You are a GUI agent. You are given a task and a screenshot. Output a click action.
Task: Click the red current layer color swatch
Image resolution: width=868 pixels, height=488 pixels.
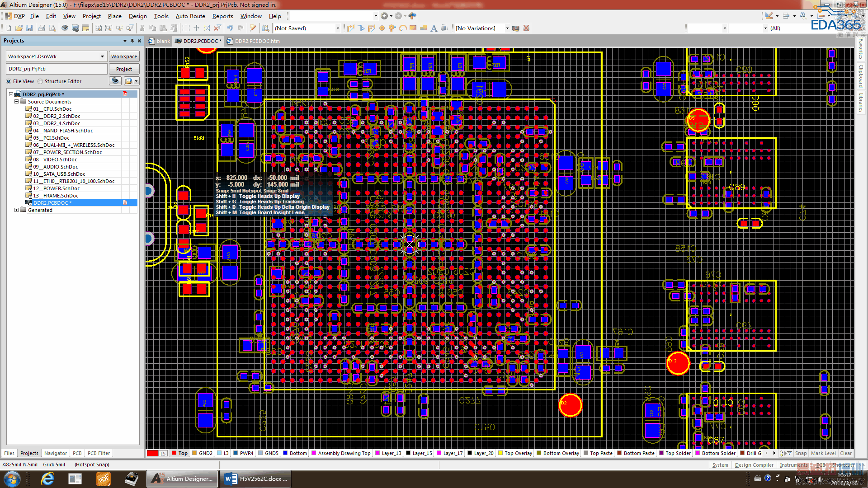(152, 453)
